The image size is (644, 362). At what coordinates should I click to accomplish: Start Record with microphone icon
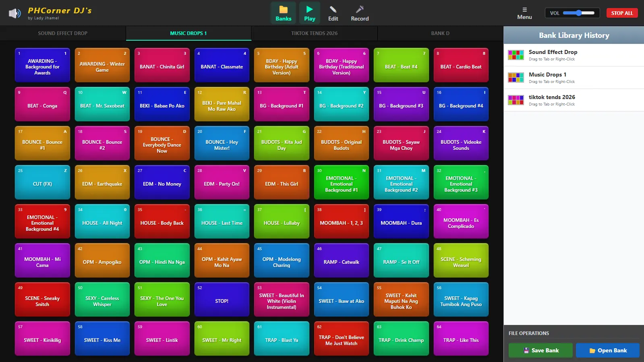(360, 13)
